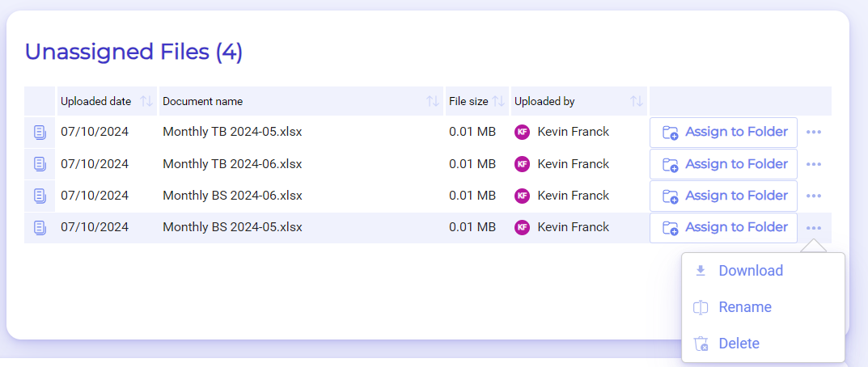This screenshot has width=868, height=367.
Task: Choose Delete from the context menu
Action: click(x=739, y=344)
